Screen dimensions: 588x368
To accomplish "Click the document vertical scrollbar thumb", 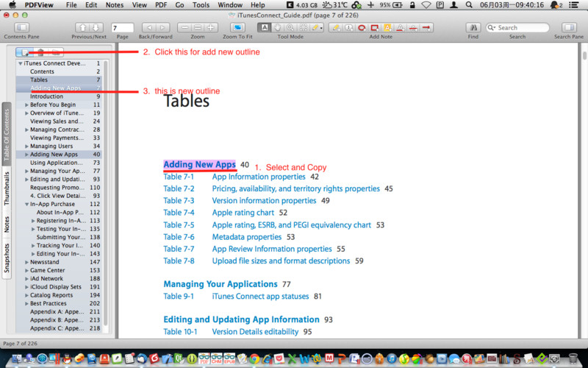I will pyautogui.click(x=584, y=56).
